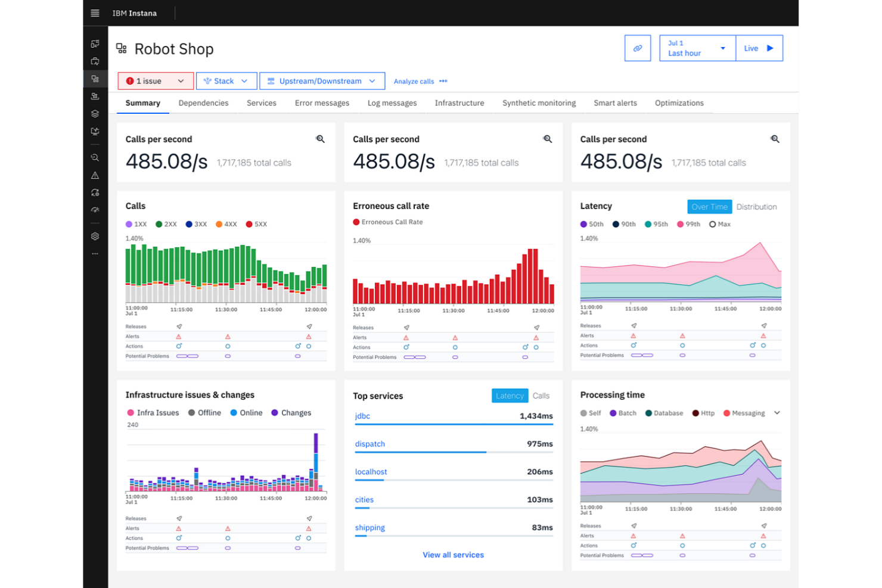The width and height of the screenshot is (882, 588).
Task: Zoom the first Calls per second chart magnifier
Action: 320,139
